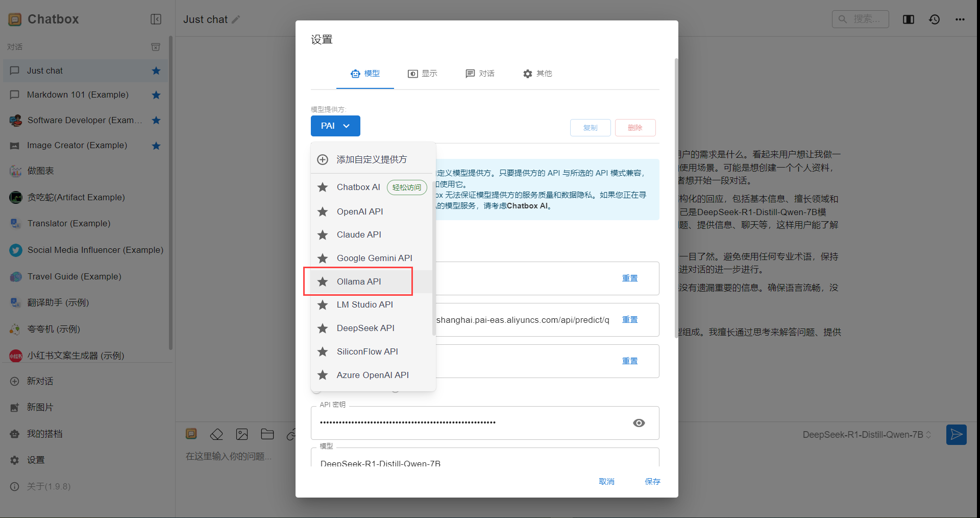Click the 复制 button

(x=590, y=128)
